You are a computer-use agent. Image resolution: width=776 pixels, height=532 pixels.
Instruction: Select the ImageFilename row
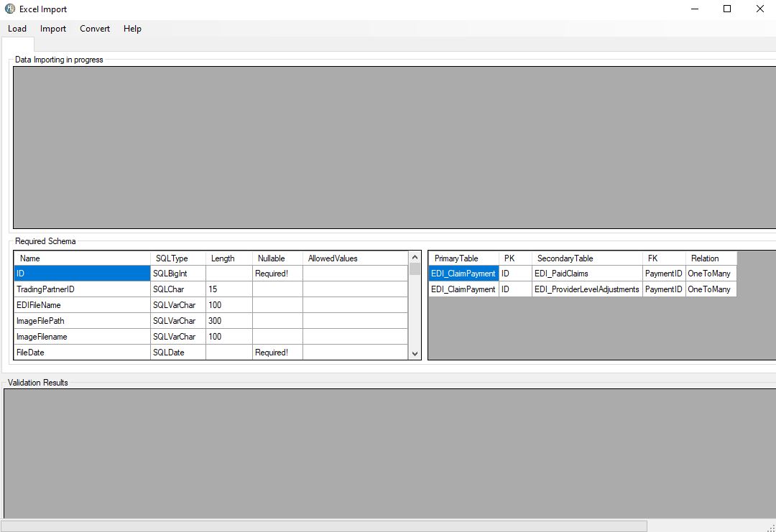tap(211, 337)
